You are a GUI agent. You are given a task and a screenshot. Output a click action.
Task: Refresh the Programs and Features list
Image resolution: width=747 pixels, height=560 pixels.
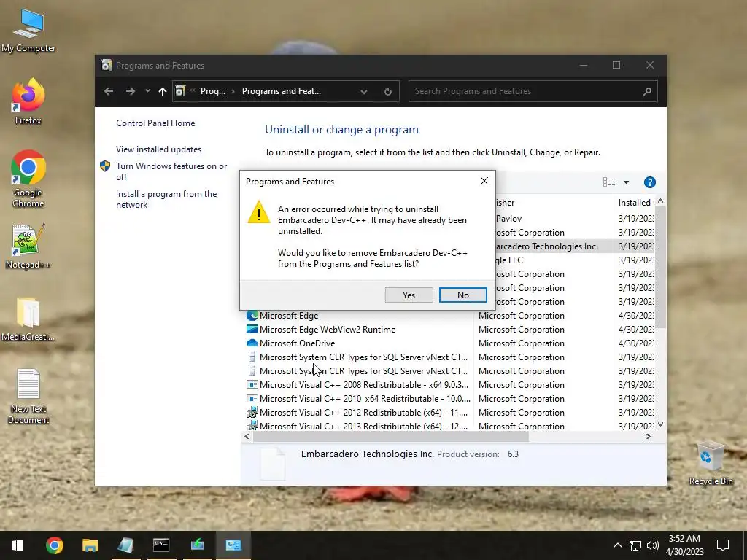point(388,91)
